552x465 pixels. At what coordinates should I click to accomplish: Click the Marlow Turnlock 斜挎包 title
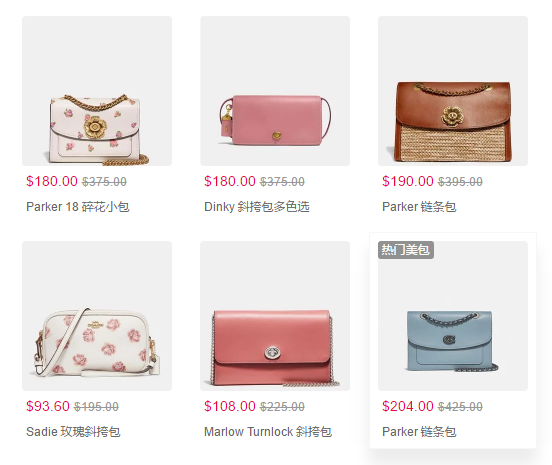[x=268, y=432]
